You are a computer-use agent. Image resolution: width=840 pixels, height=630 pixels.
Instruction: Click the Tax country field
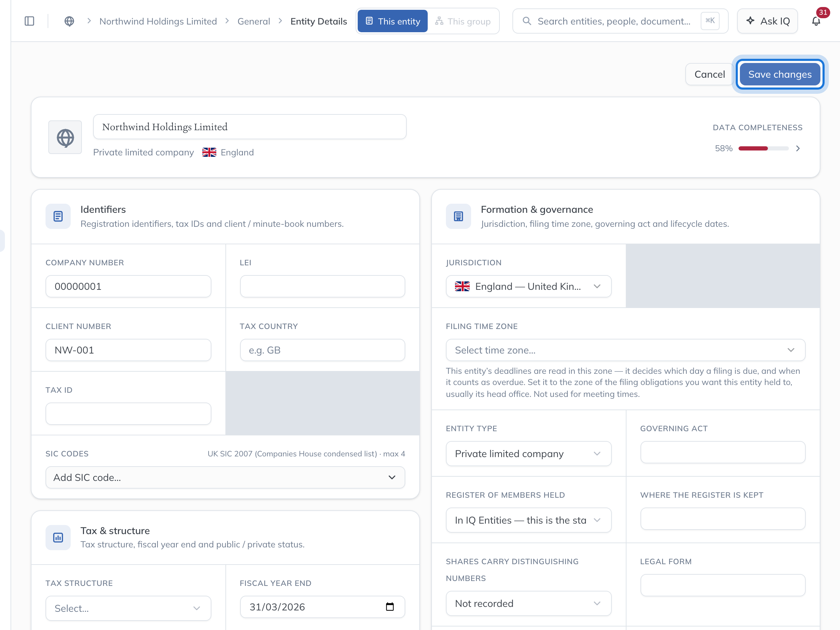pos(322,350)
